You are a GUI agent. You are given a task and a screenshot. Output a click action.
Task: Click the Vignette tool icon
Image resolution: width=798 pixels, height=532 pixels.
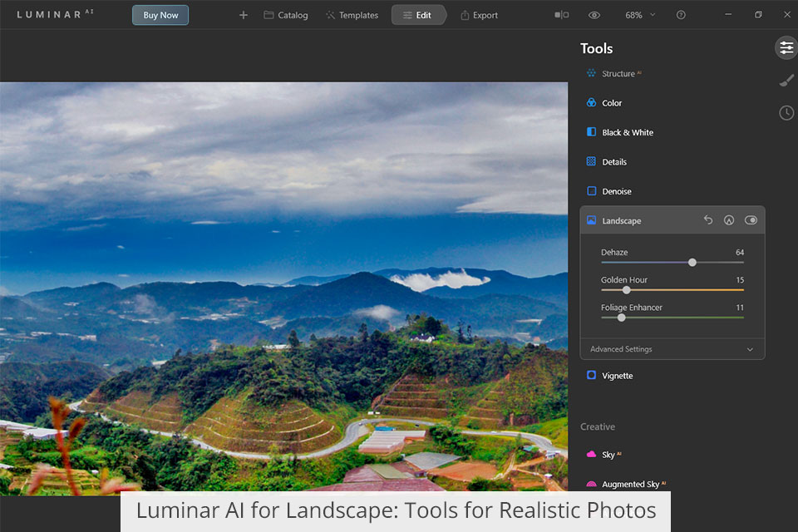591,375
